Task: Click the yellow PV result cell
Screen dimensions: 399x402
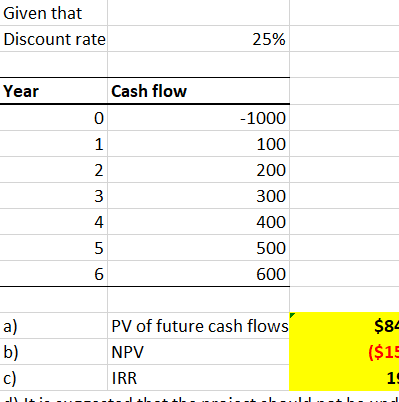Action: pos(344,326)
